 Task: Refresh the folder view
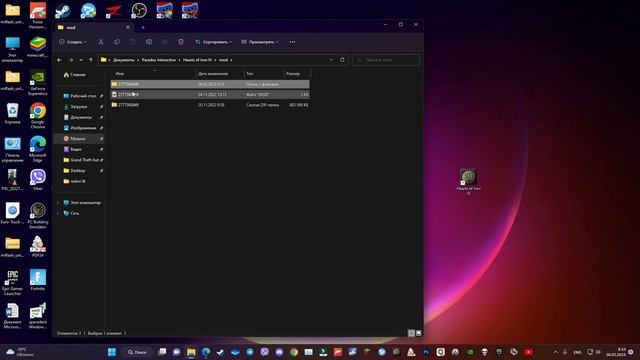342,60
